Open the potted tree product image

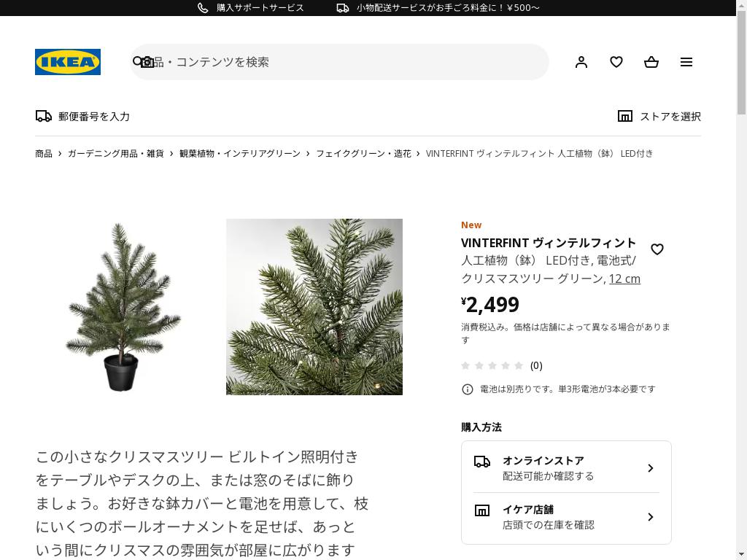click(123, 307)
